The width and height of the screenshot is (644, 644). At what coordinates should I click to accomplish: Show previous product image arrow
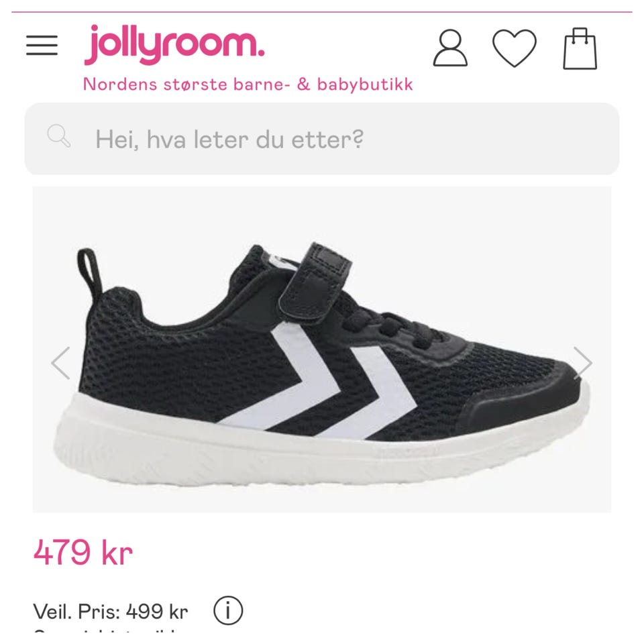point(60,363)
